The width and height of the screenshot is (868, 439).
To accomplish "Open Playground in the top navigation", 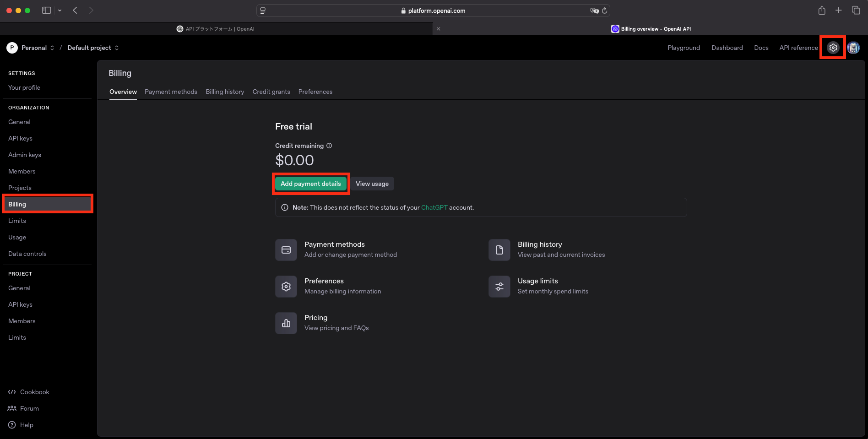I will [684, 48].
